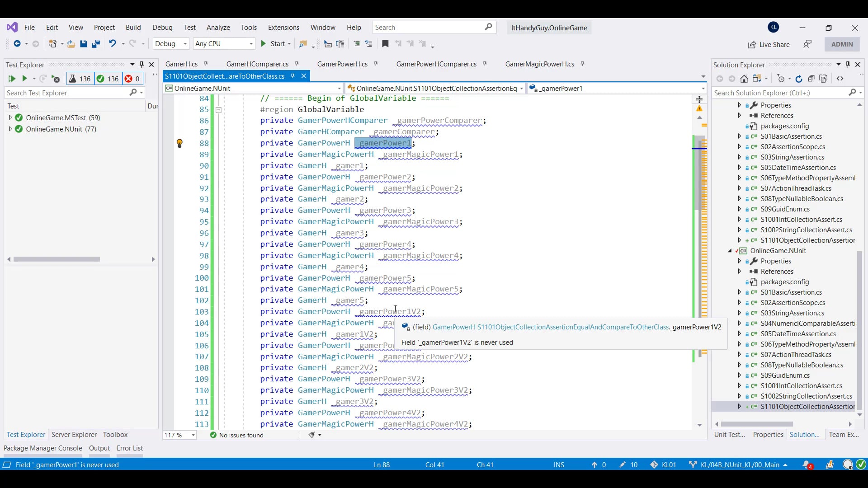
Task: Run all tests in Test Explorer
Action: coord(12,79)
